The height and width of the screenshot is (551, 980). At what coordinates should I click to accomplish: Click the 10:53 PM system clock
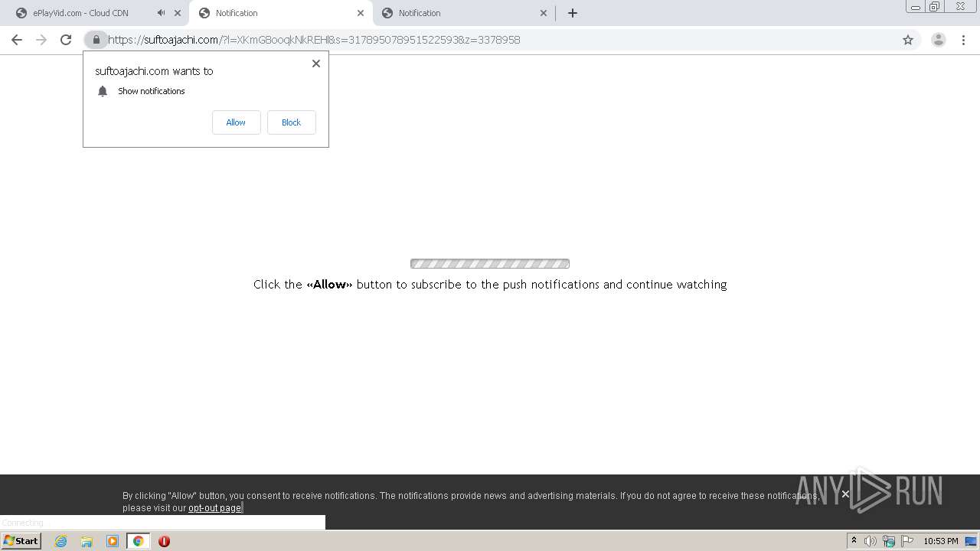(941, 541)
